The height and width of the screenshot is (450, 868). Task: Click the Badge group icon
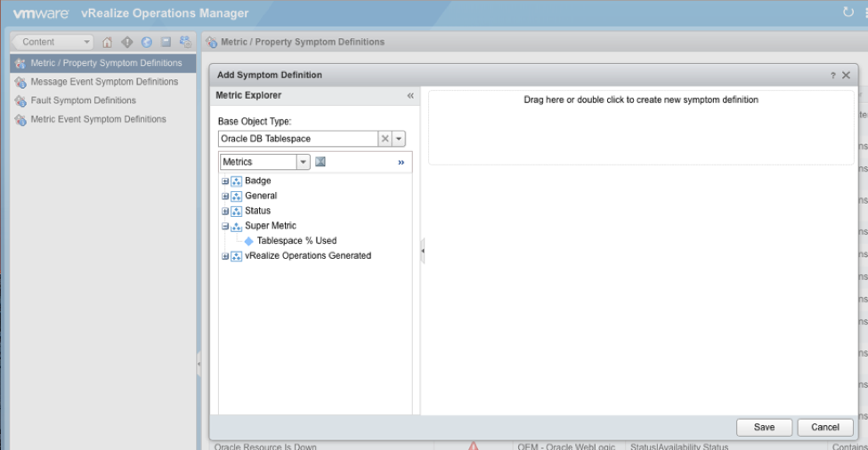[237, 181]
